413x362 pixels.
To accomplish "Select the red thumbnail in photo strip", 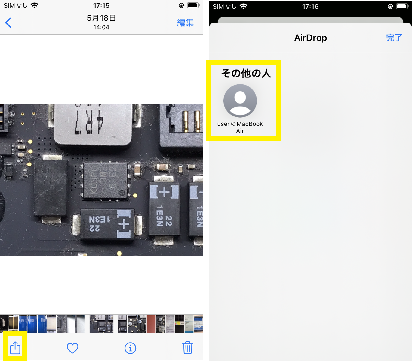I will (151, 324).
